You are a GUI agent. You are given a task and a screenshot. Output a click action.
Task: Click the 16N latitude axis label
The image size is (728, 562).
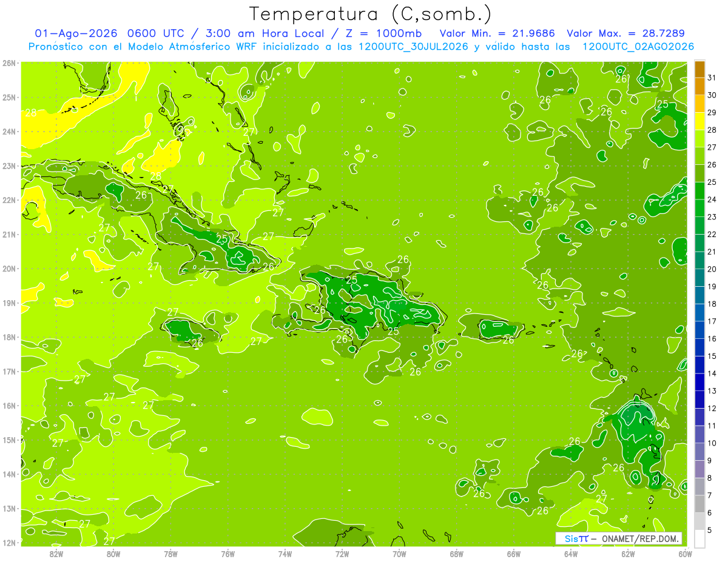(9, 406)
